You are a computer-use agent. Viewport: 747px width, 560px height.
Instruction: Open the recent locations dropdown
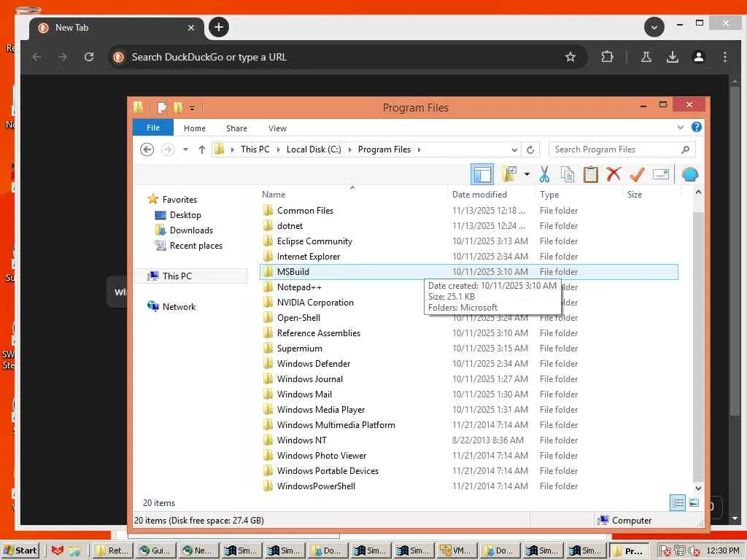pyautogui.click(x=185, y=149)
